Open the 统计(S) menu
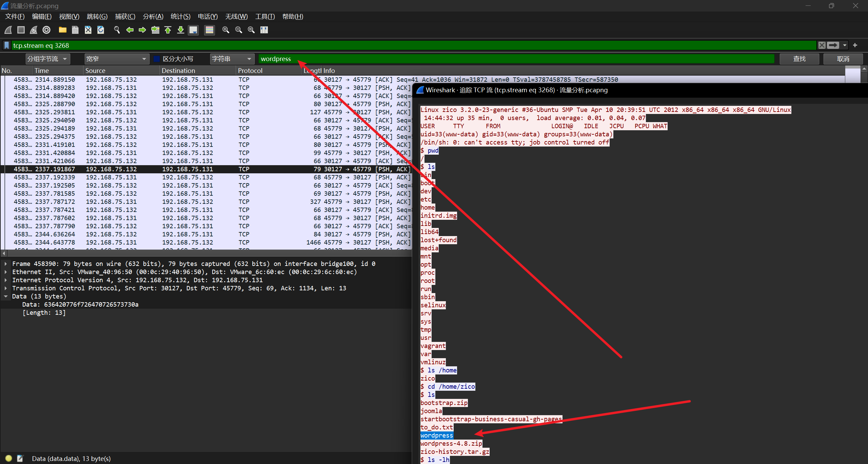868x464 pixels. 180,17
